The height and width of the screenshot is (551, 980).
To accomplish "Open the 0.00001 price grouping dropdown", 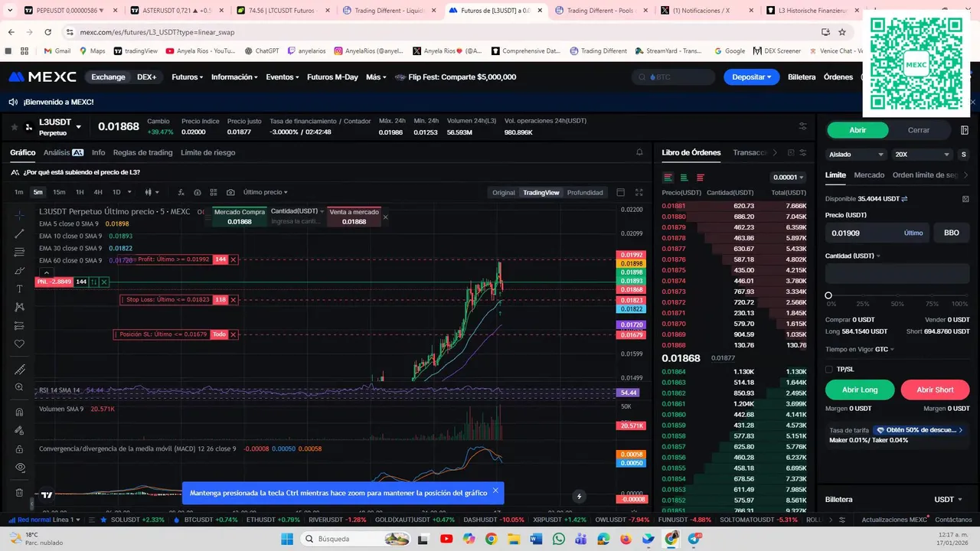I will point(788,178).
